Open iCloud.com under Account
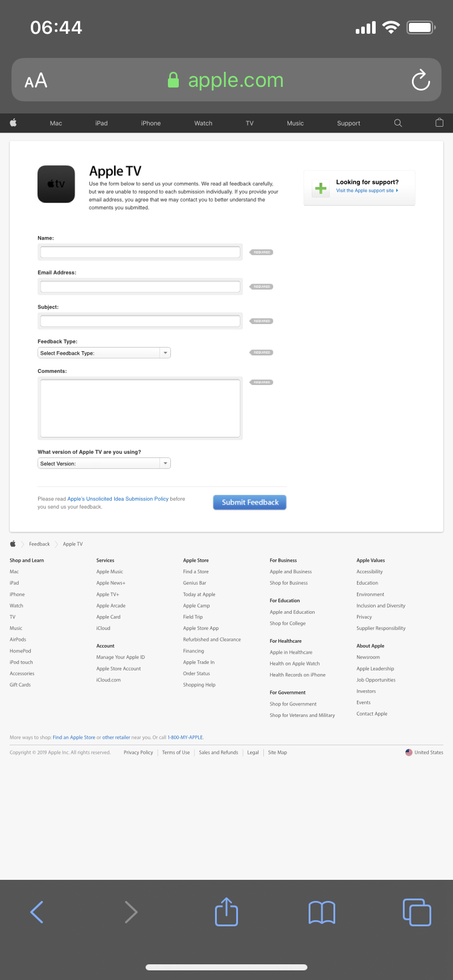The image size is (453, 980). (108, 680)
